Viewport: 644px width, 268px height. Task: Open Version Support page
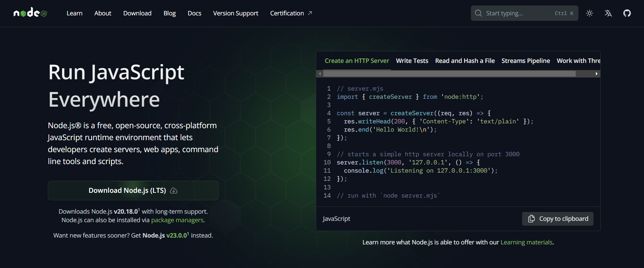(x=236, y=13)
